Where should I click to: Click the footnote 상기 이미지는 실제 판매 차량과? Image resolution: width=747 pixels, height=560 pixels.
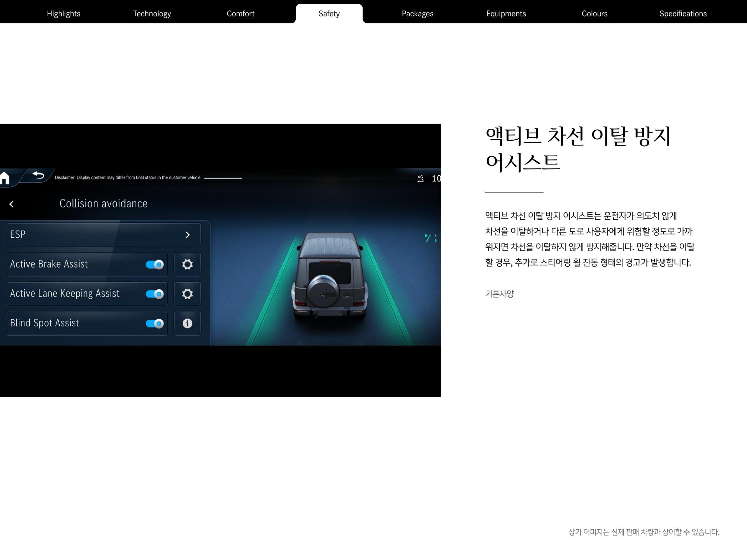644,532
